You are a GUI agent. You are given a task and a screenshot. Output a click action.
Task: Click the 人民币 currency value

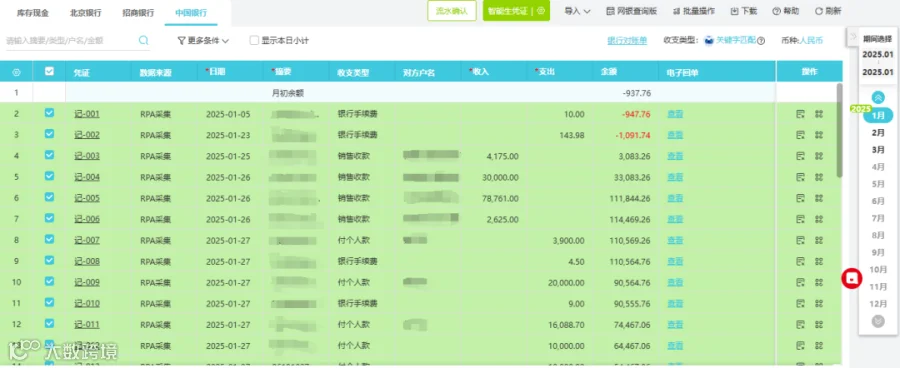click(x=812, y=41)
